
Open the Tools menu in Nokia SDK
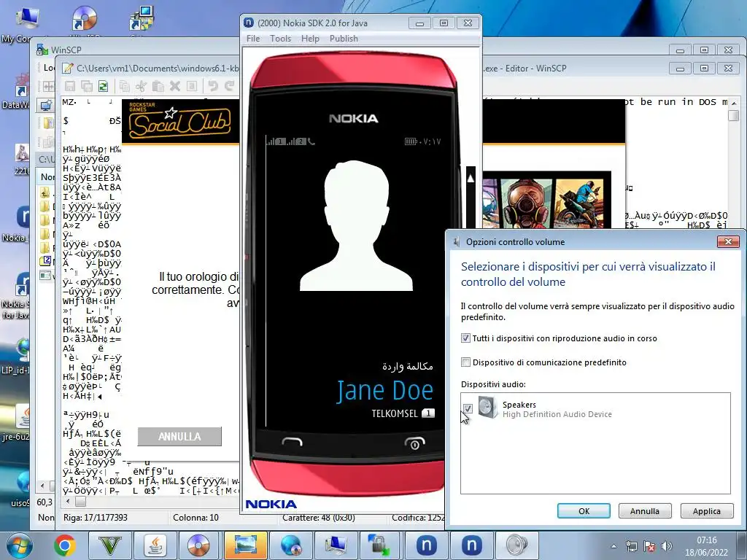(280, 39)
